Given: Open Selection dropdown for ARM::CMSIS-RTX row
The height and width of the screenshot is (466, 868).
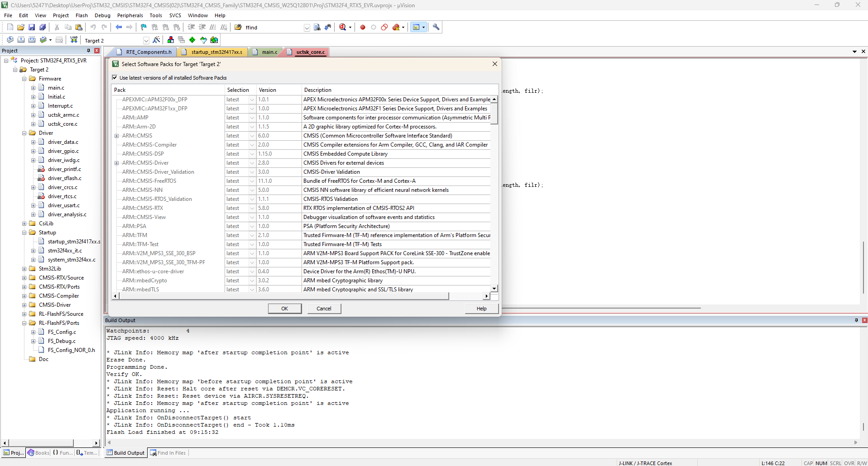Looking at the screenshot, I should pyautogui.click(x=252, y=208).
